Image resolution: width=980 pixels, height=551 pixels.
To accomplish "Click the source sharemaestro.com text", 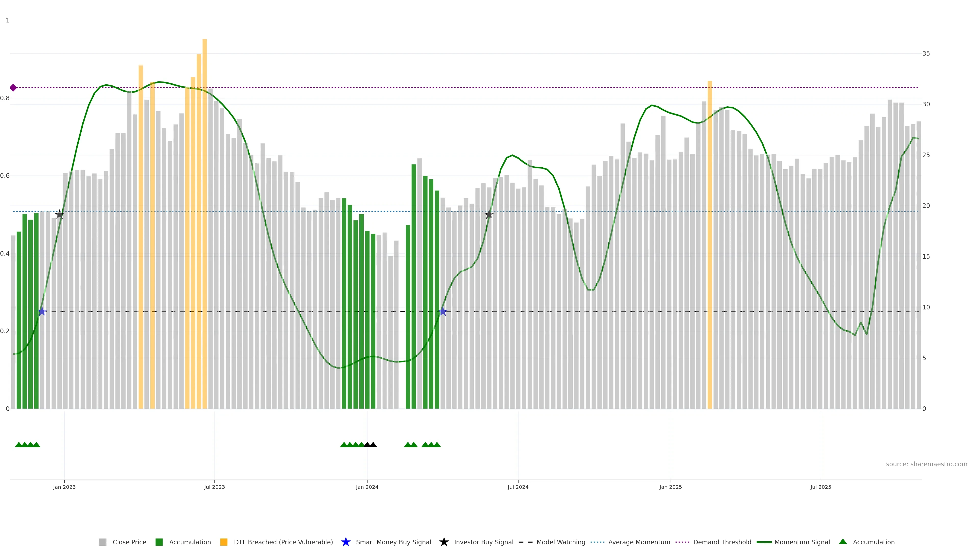I will point(926,464).
